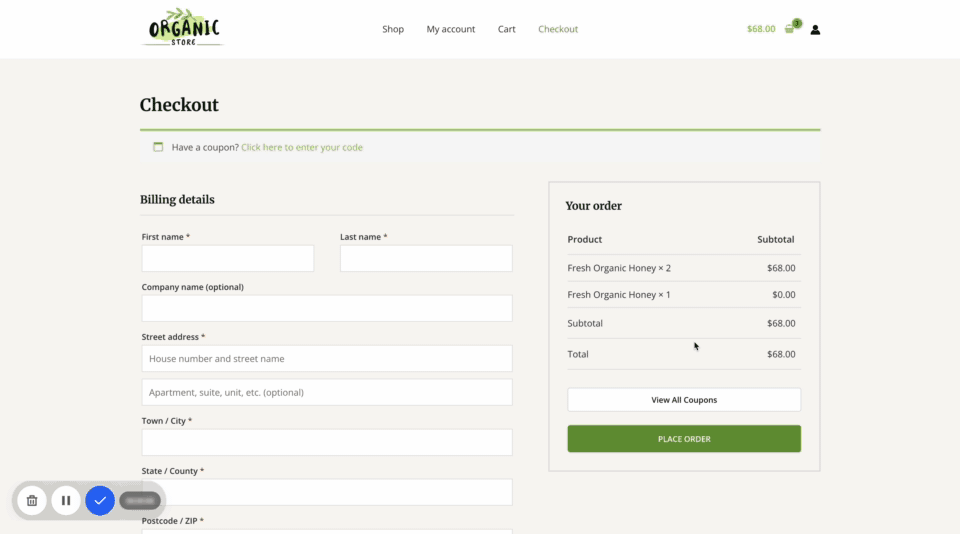This screenshot has width=960, height=534.
Task: Click the user account profile icon
Action: (x=815, y=29)
